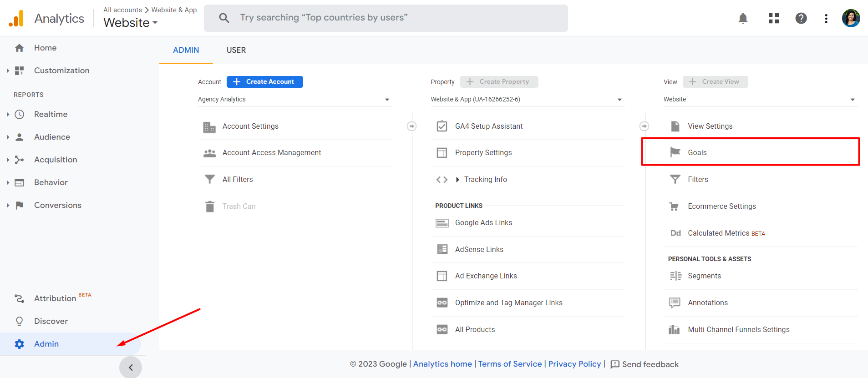This screenshot has height=378, width=868.
Task: Open the user profile avatar
Action: 851,18
